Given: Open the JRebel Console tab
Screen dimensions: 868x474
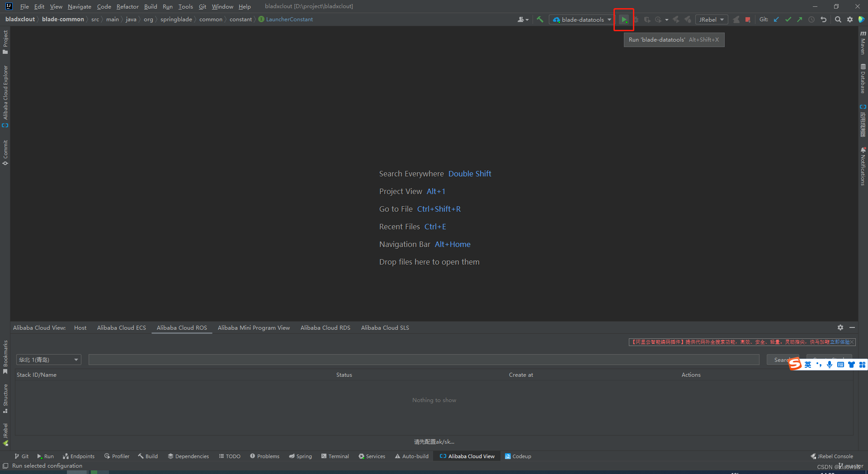Looking at the screenshot, I should pos(832,456).
